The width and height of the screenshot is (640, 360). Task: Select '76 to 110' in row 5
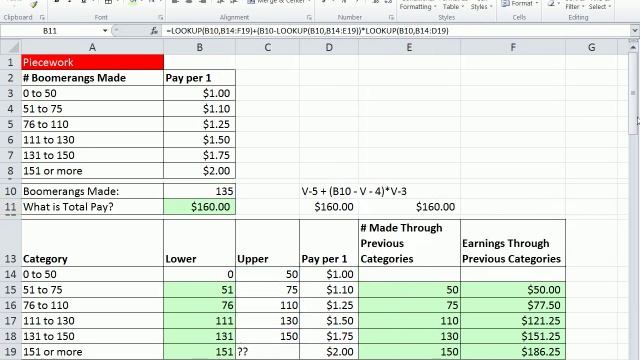point(92,124)
